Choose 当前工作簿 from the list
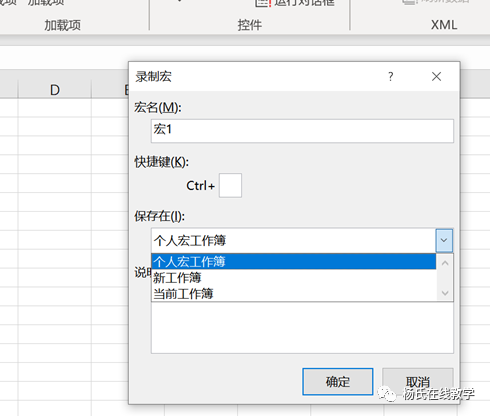 click(294, 293)
